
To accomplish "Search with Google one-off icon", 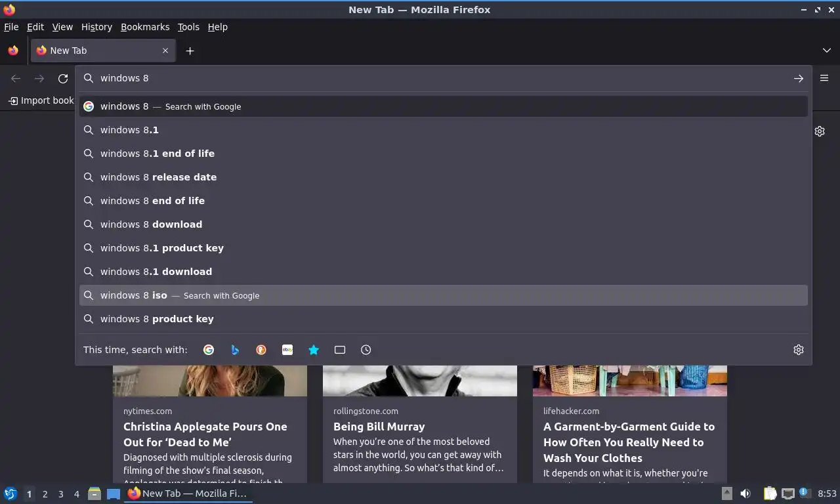I will (209, 350).
